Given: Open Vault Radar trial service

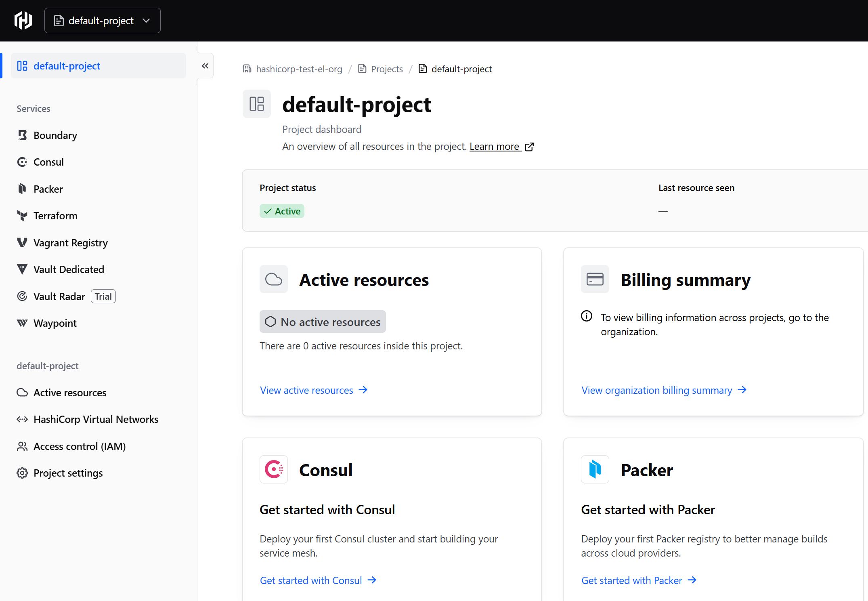Looking at the screenshot, I should point(59,296).
